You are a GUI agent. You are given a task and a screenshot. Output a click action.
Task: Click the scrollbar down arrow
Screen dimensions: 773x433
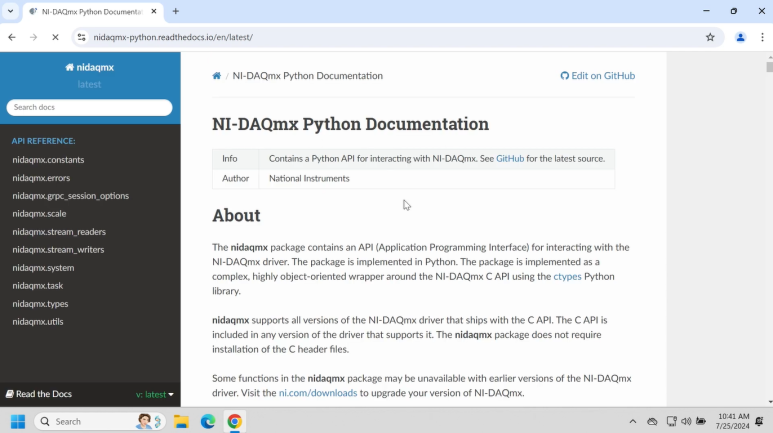[x=770, y=402]
